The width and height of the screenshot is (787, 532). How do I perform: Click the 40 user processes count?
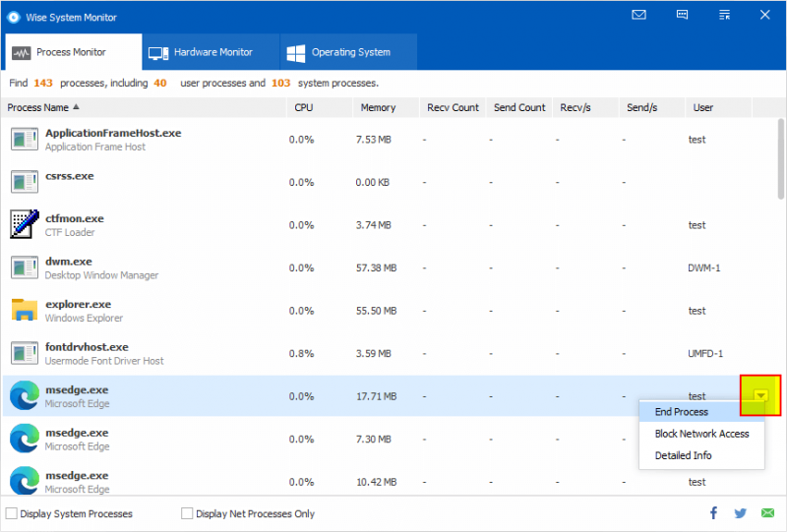[x=160, y=83]
